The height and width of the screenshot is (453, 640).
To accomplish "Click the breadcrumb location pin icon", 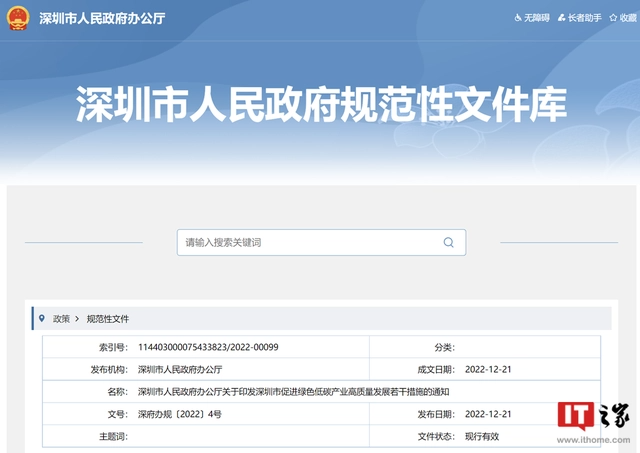I will pos(42,318).
